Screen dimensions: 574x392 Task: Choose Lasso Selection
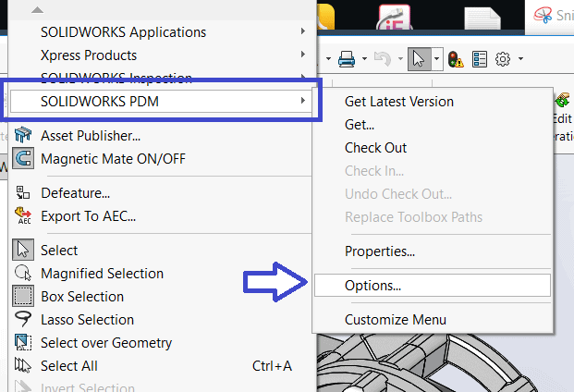[x=162, y=320]
